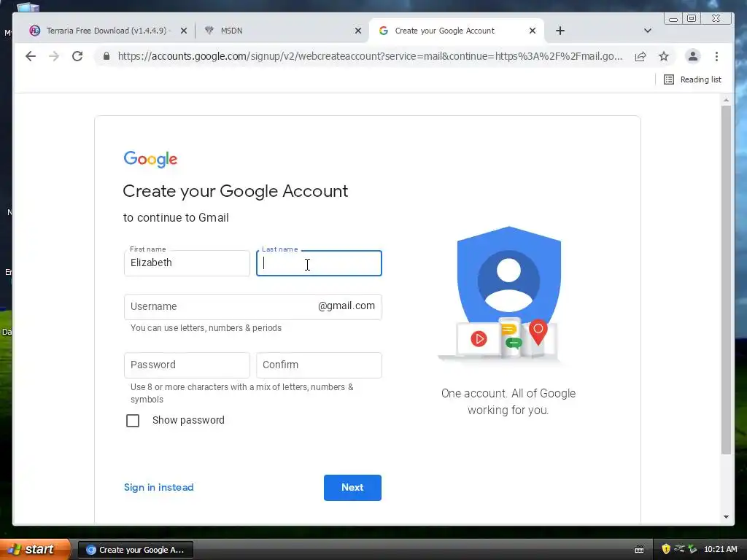This screenshot has width=747, height=560.
Task: Click the Username field
Action: point(253,307)
